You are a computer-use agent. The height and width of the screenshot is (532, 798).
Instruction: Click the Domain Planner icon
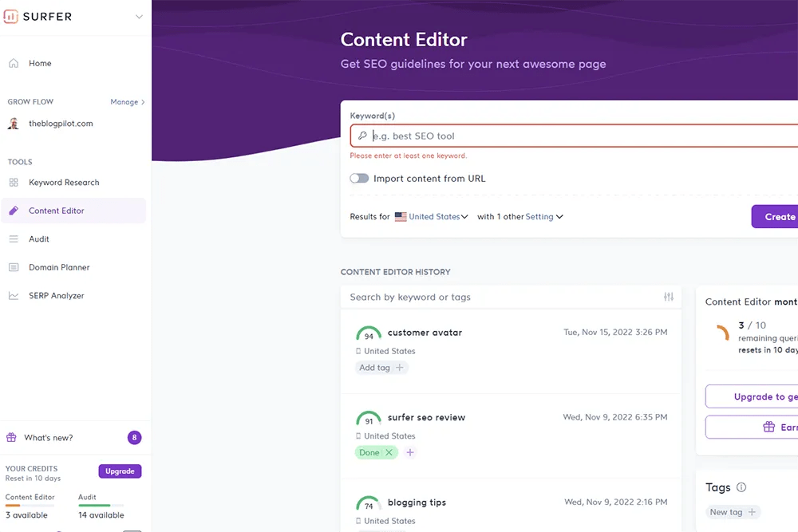14,267
